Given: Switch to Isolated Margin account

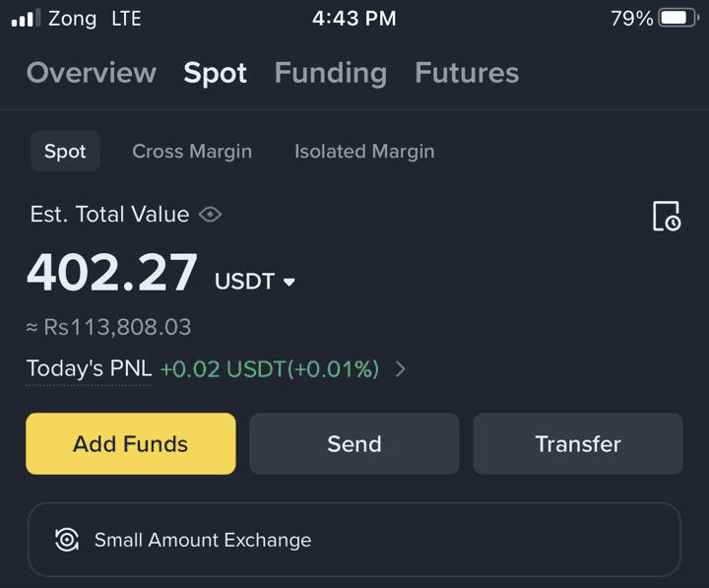Looking at the screenshot, I should (364, 152).
